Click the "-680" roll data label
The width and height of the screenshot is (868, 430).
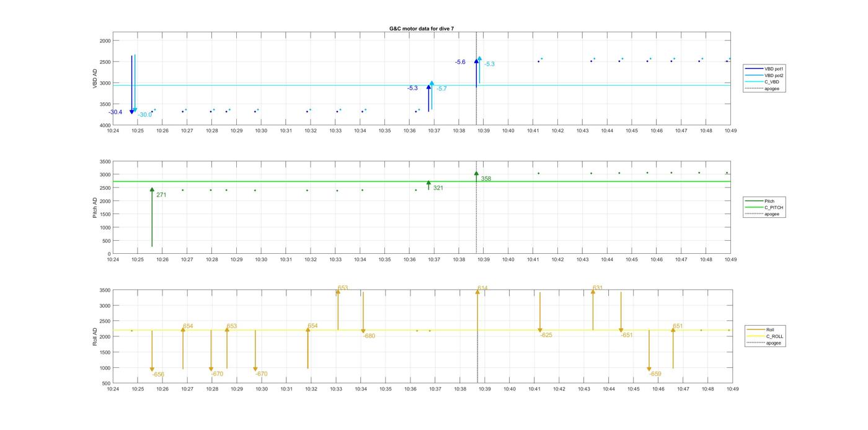point(369,336)
